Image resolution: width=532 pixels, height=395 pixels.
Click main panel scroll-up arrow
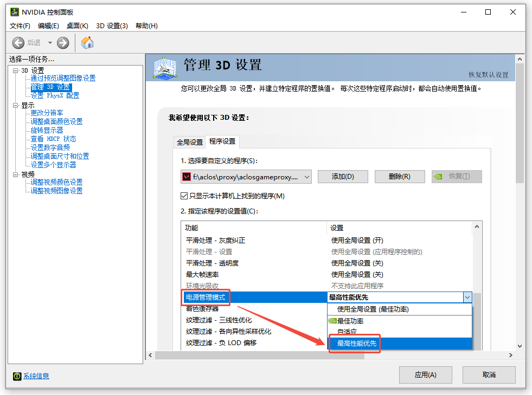point(520,59)
